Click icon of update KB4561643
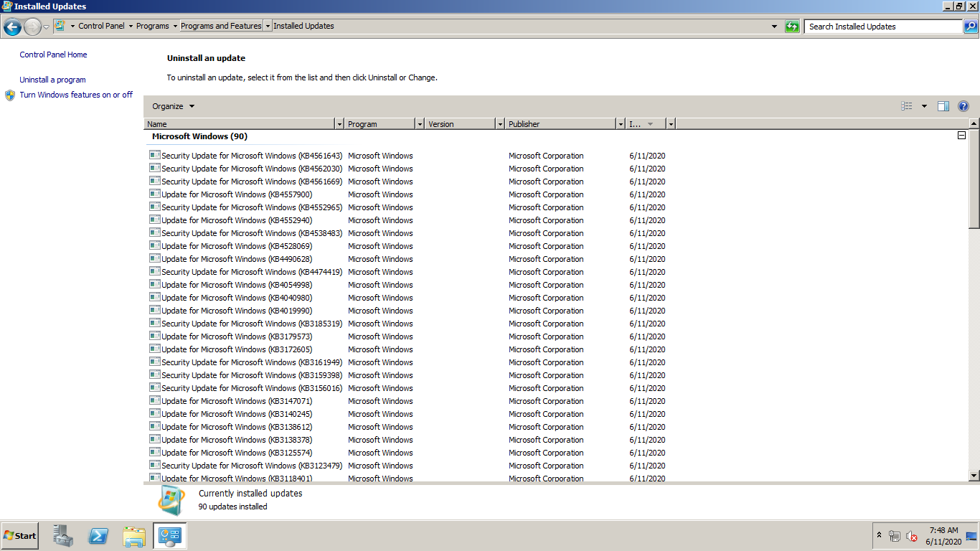This screenshot has width=980, height=551. pos(154,155)
